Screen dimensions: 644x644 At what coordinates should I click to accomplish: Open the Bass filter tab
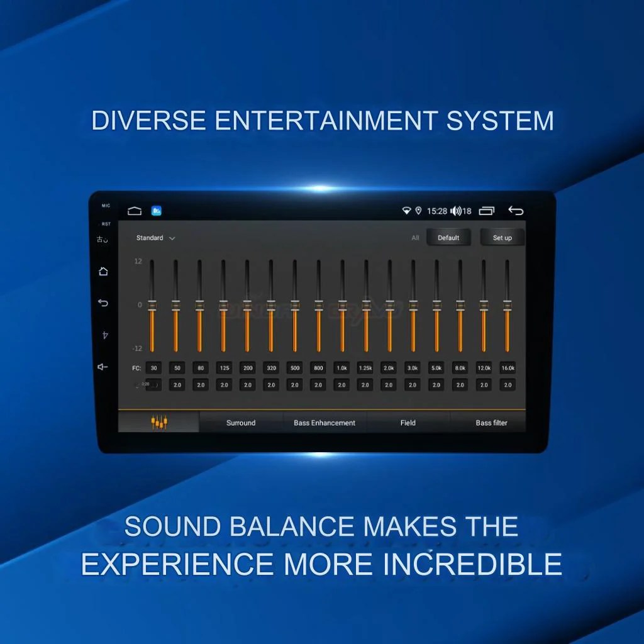[x=491, y=423]
